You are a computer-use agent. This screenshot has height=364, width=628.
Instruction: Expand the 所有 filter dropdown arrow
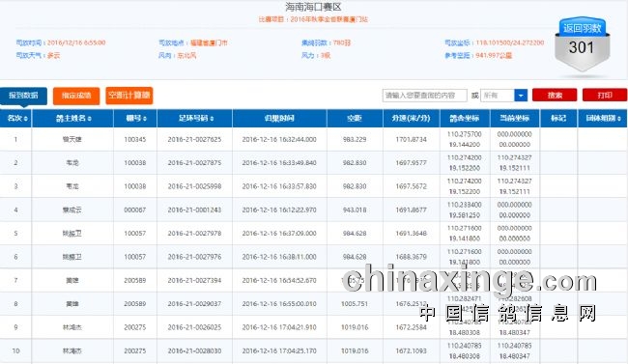[x=521, y=96]
